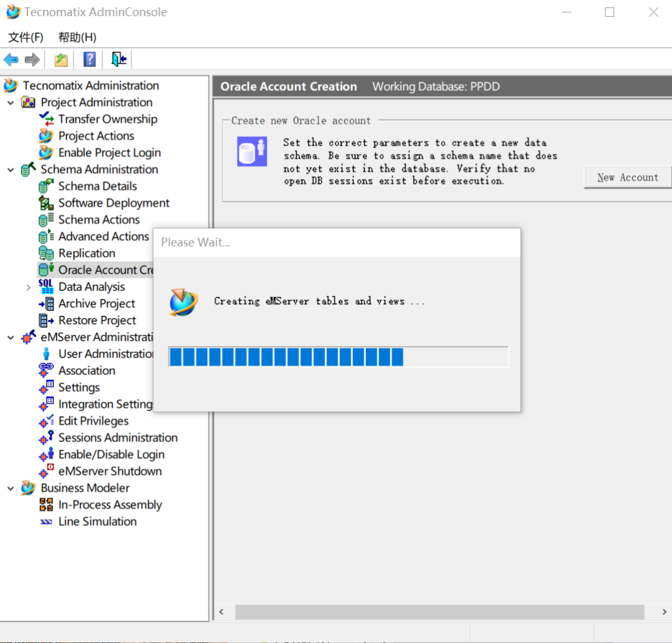Click the New Account button
Viewport: 672px width, 643px height.
click(628, 177)
